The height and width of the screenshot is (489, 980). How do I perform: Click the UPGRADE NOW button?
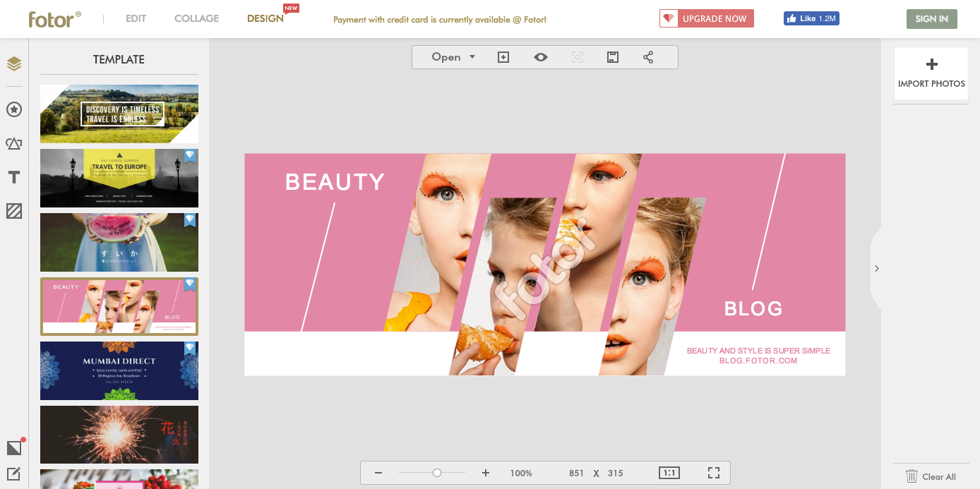(x=707, y=19)
